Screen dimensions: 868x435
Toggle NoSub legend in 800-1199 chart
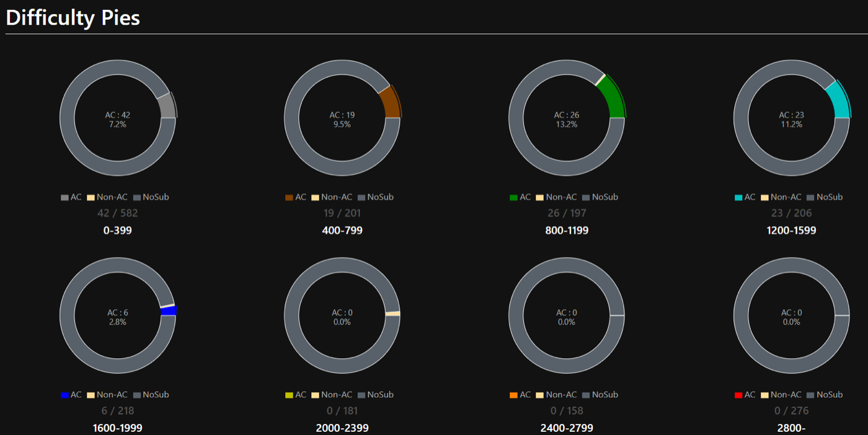tap(600, 197)
